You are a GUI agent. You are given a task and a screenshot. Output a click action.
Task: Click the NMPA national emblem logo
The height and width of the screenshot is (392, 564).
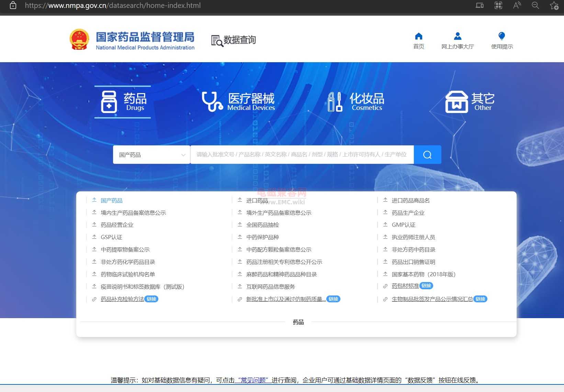tap(79, 39)
